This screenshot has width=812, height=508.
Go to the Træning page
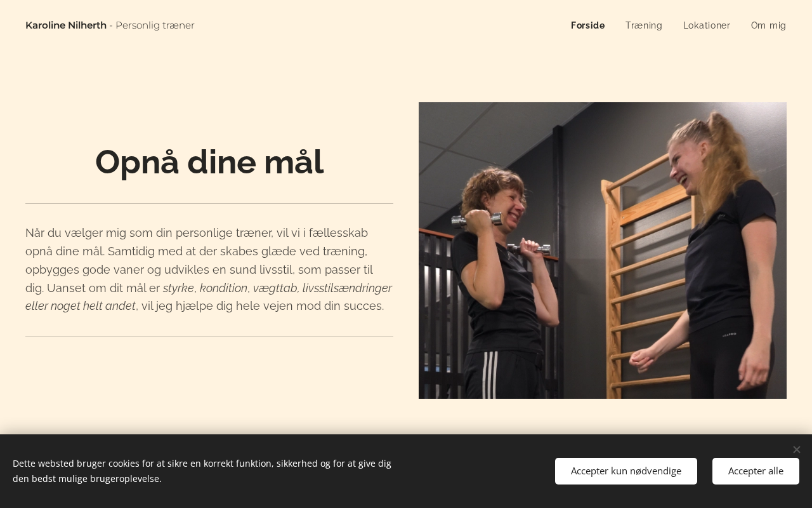tap(644, 25)
